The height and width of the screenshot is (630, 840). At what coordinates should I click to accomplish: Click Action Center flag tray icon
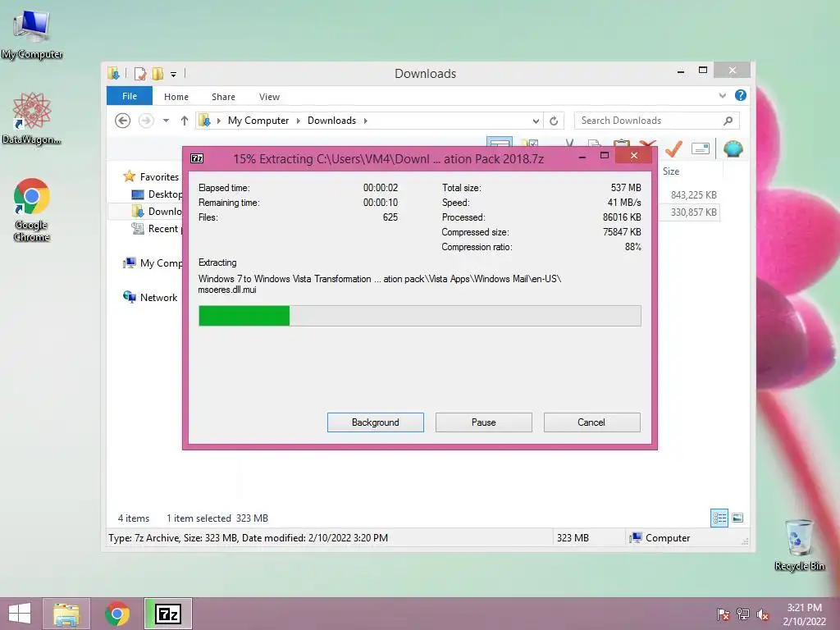724,614
